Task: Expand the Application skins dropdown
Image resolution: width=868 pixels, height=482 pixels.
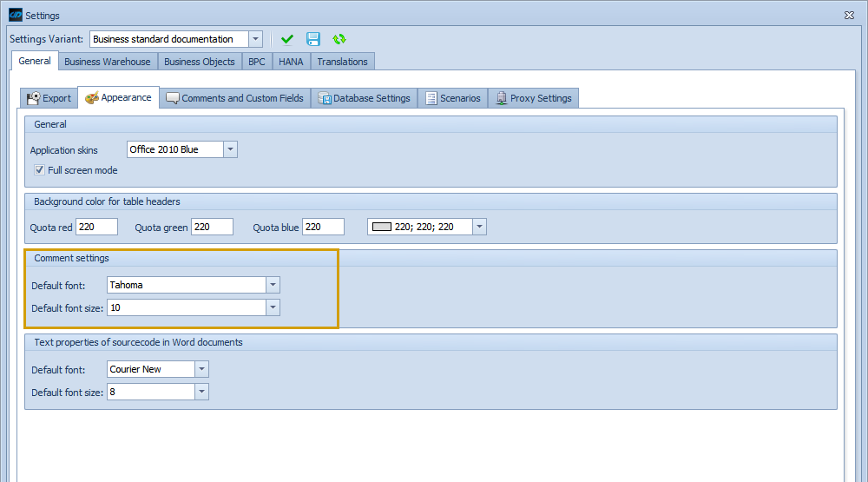Action: 230,149
